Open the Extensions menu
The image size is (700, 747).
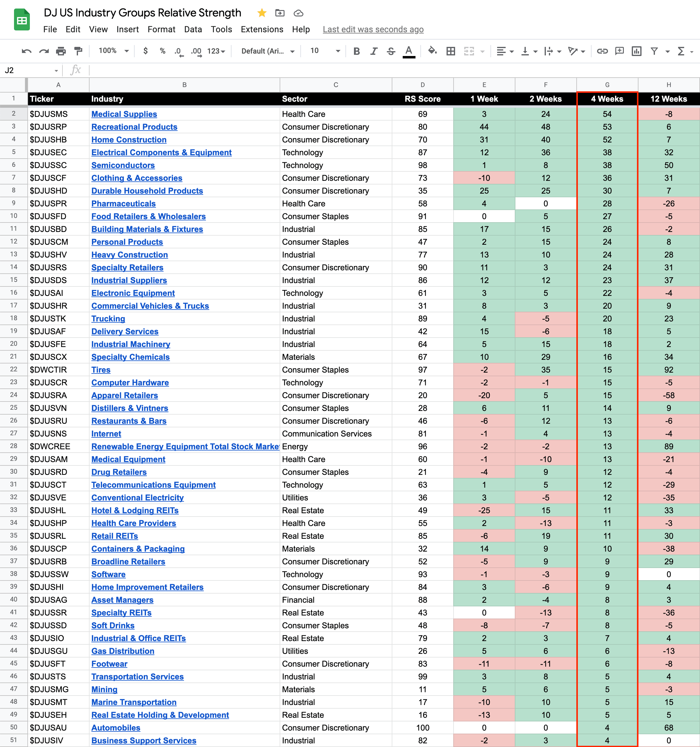tap(262, 29)
